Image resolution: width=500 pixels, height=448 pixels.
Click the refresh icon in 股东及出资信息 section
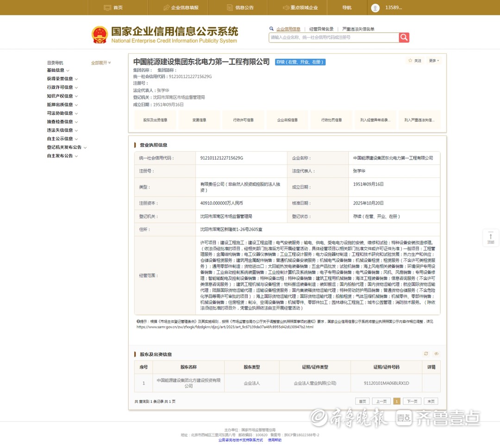click(x=426, y=354)
